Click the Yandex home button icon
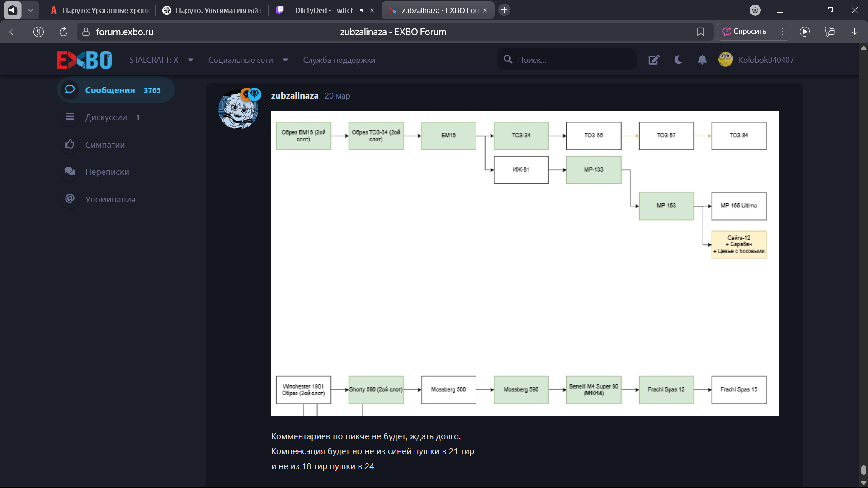The height and width of the screenshot is (488, 868). point(38,32)
